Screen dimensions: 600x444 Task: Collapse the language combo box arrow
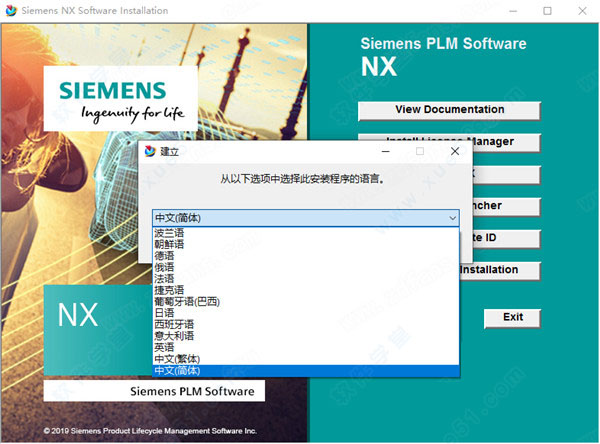tap(452, 216)
